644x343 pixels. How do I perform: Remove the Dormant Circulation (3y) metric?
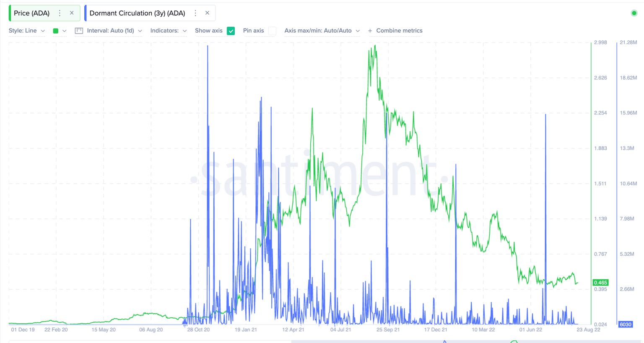coord(207,13)
